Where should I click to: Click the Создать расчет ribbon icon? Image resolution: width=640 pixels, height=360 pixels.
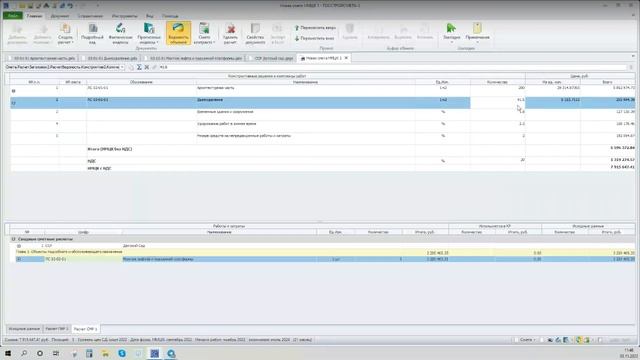[65, 33]
